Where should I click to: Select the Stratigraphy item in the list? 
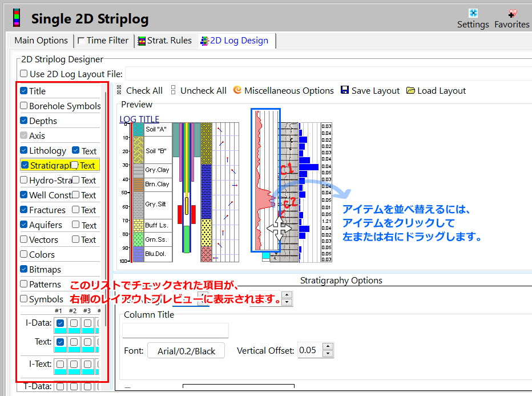pyautogui.click(x=49, y=165)
